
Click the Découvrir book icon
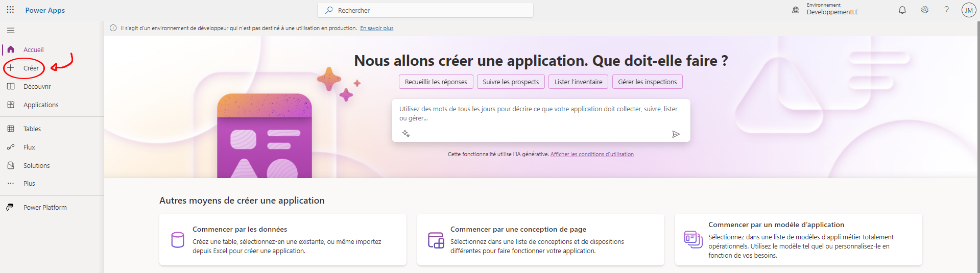point(11,86)
